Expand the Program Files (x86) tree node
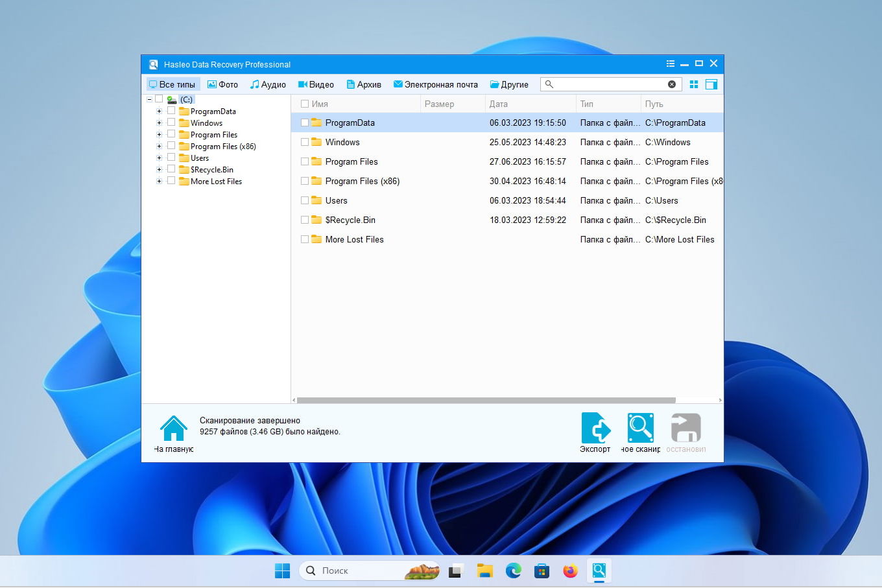882x588 pixels. 159,147
